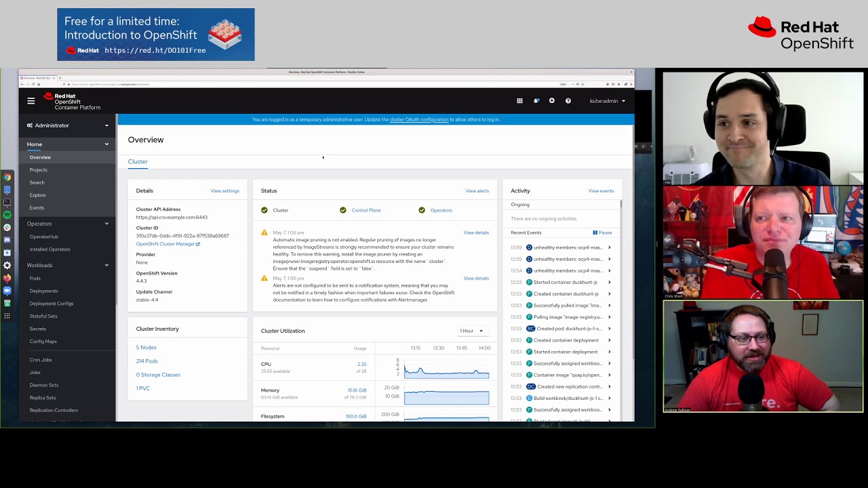This screenshot has width=868, height=488.
Task: Click the View alerts link
Action: click(477, 191)
